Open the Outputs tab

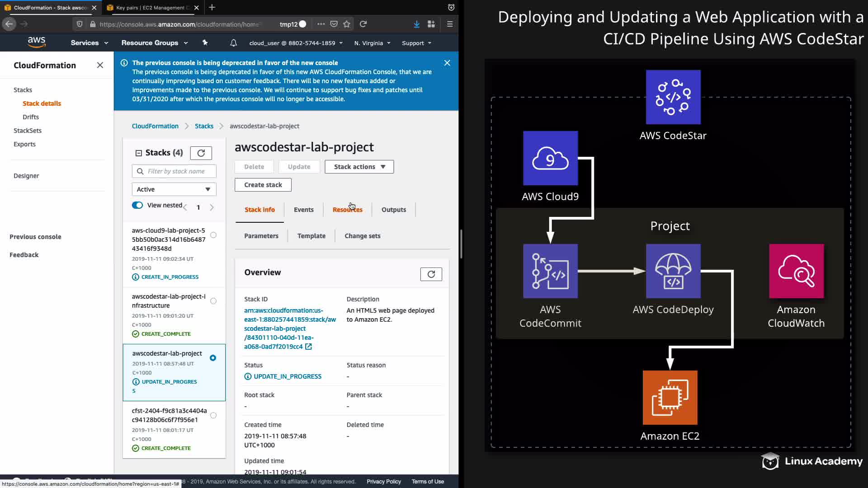[x=393, y=210]
